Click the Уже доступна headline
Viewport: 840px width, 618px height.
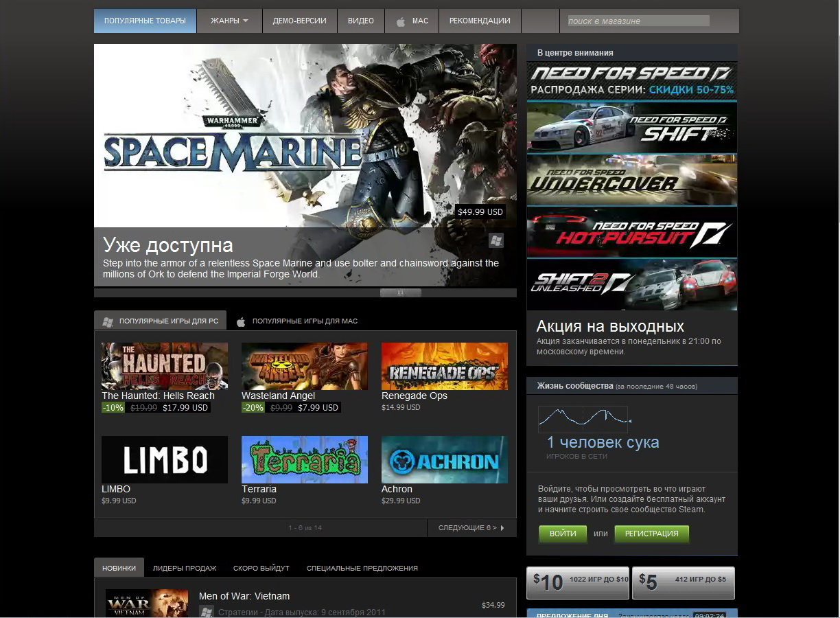click(168, 245)
